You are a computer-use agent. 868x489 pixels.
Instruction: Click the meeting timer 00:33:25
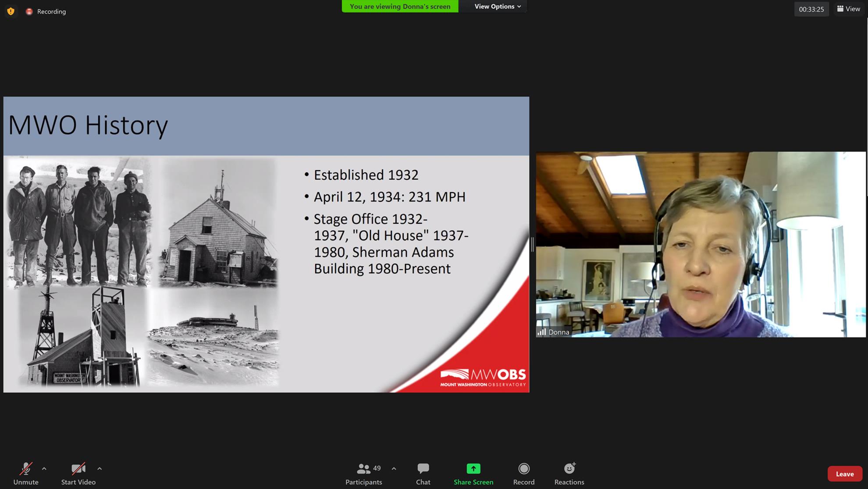[811, 9]
